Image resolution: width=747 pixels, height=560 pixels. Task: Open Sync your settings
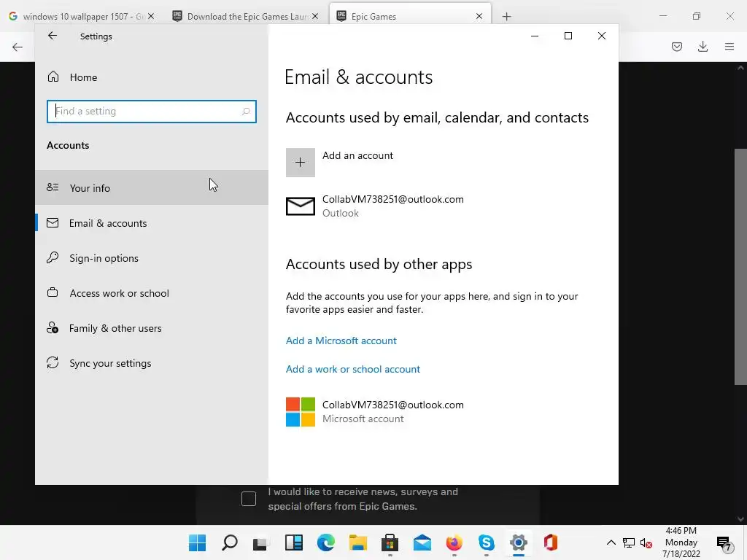click(152, 363)
